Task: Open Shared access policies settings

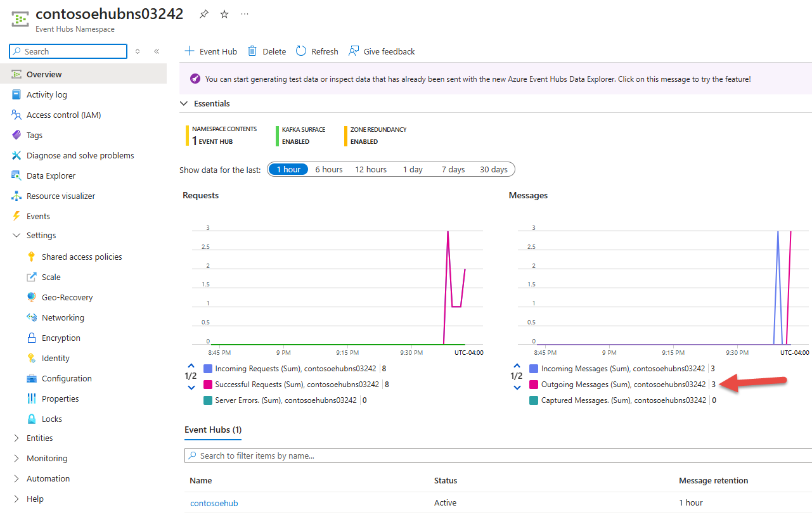Action: [x=82, y=257]
